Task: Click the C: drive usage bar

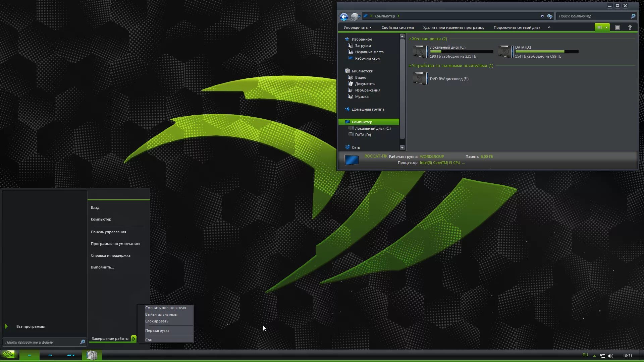Action: (462, 52)
